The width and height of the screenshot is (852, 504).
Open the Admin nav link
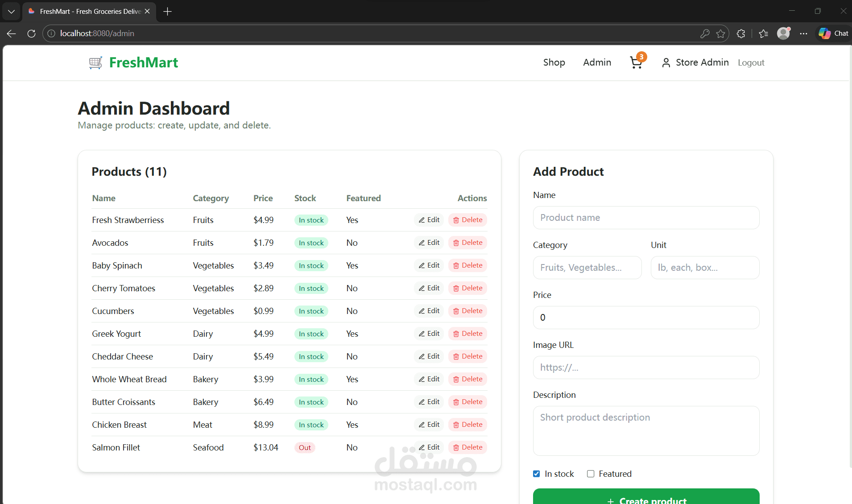[x=597, y=62]
